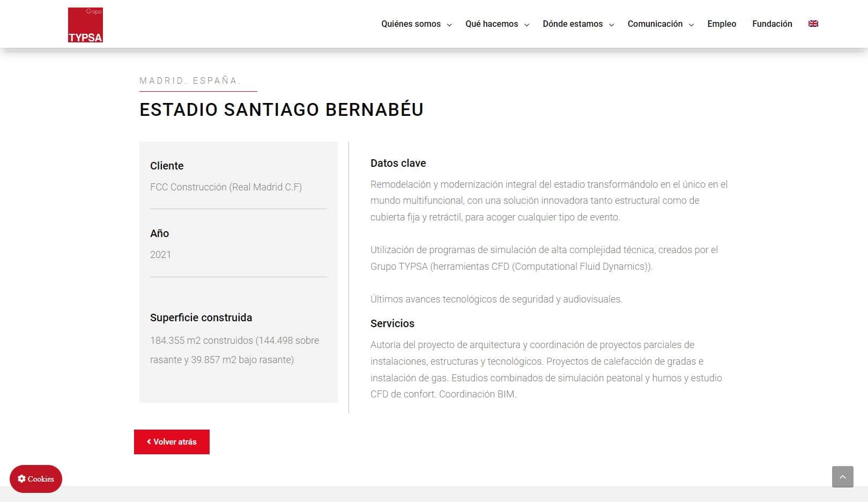Screen dimensions: 868x502
Task: Open the Cookies settings button
Action: [x=36, y=479]
